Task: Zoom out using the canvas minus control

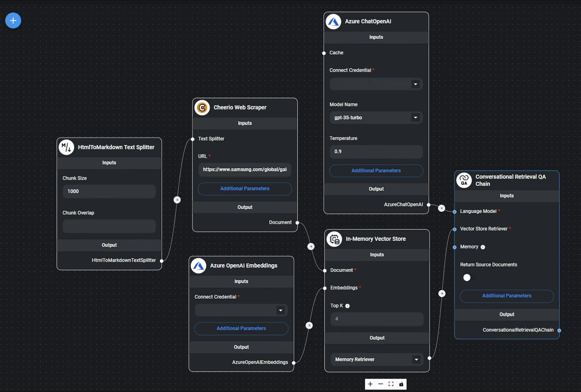Action: (381, 384)
